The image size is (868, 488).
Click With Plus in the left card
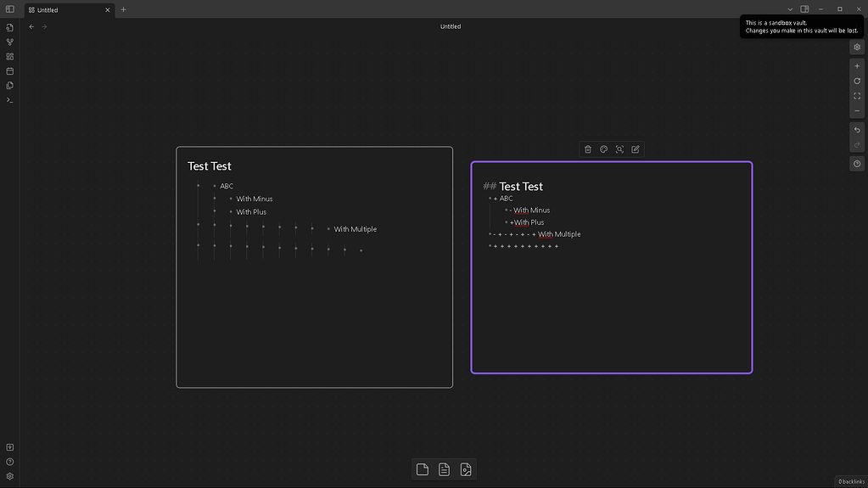click(x=251, y=212)
